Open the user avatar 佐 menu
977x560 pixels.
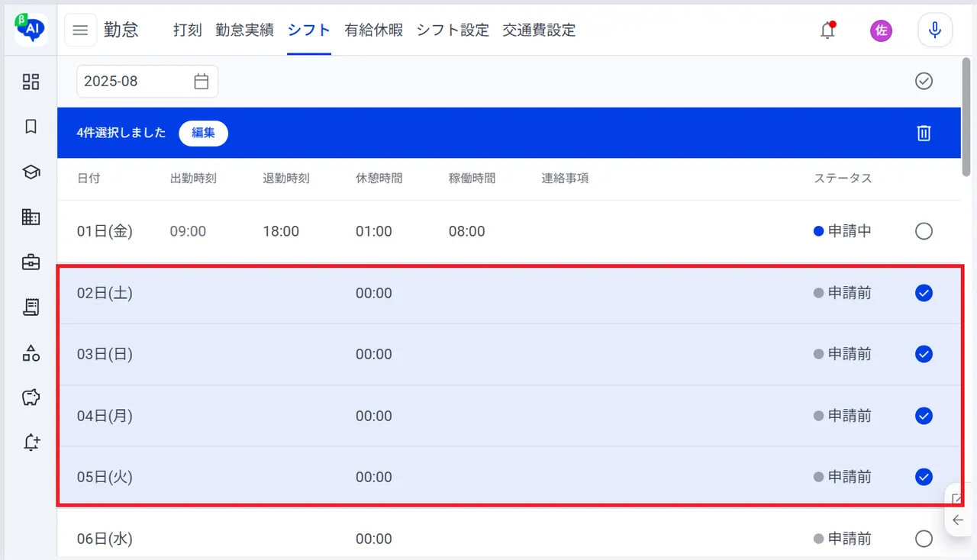click(881, 31)
